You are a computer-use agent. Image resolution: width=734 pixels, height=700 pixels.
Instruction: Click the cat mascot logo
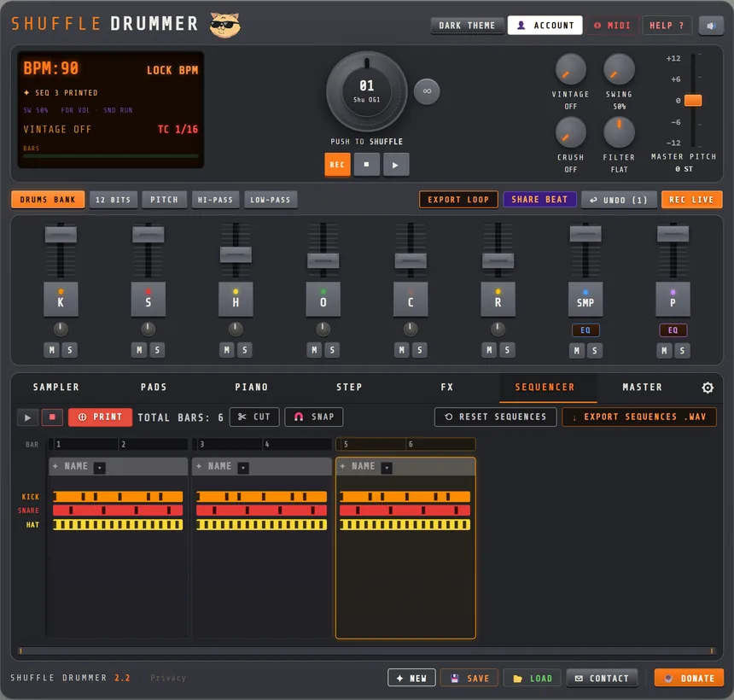[225, 25]
